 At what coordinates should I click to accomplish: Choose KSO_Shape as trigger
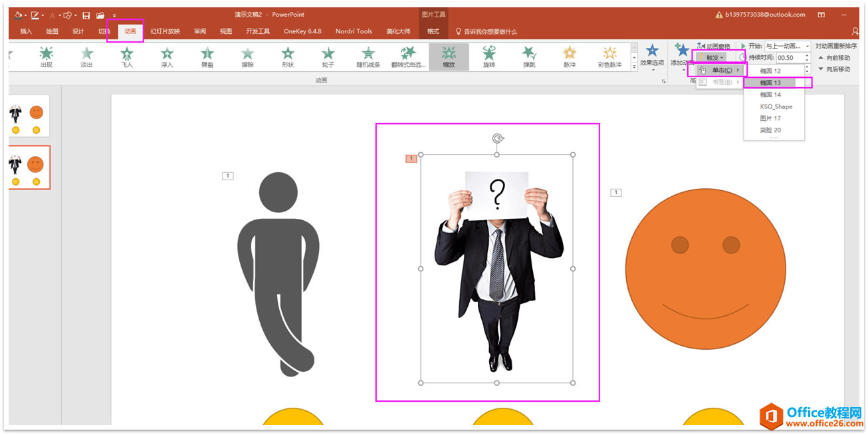pos(774,106)
